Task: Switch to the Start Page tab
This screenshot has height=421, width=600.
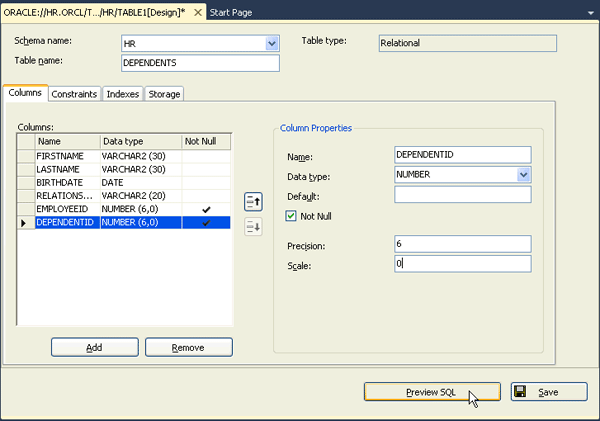Action: (231, 13)
